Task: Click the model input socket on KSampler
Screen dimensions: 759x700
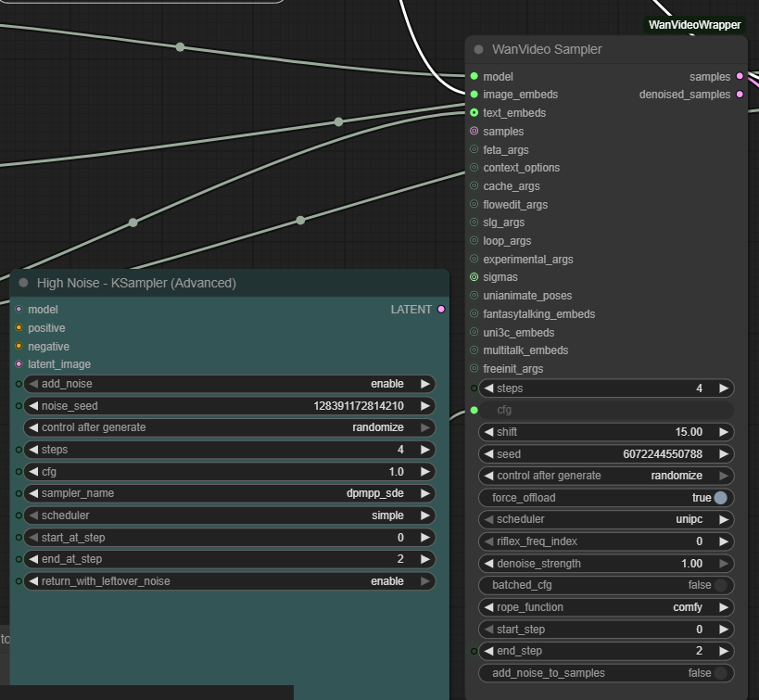Action: click(19, 309)
